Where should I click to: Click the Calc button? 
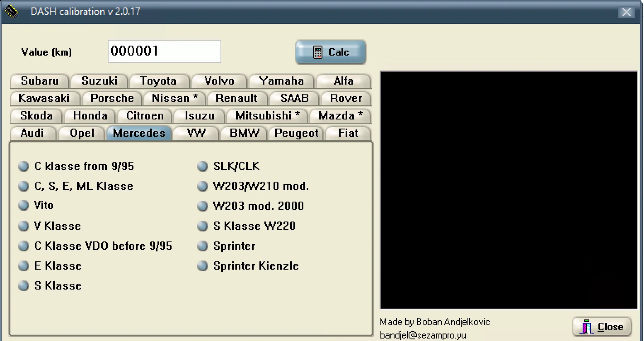pos(331,52)
